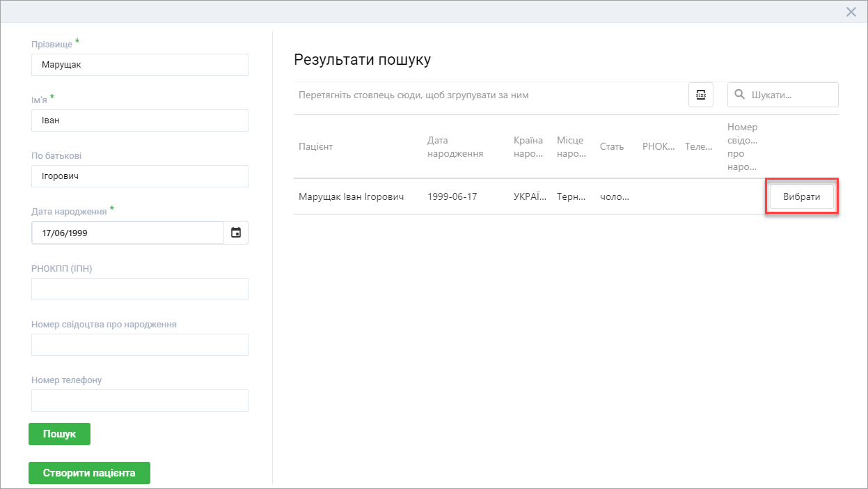Click the УКРАЇ... country cell
The height and width of the screenshot is (489, 868).
tap(530, 197)
